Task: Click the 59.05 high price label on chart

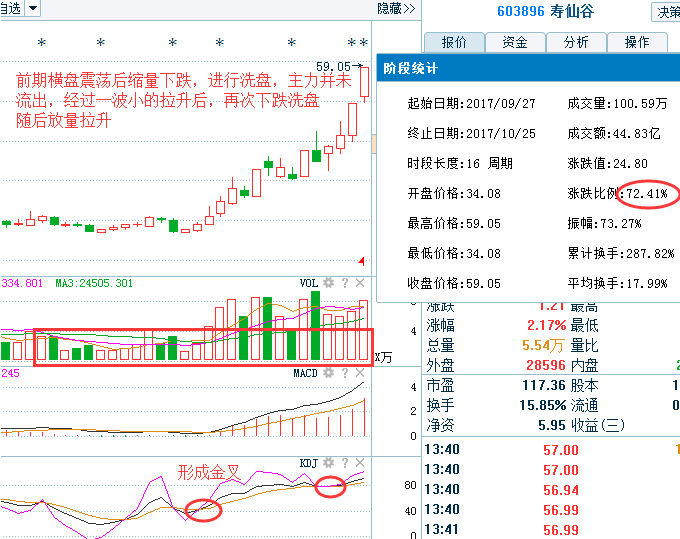Action: 333,66
